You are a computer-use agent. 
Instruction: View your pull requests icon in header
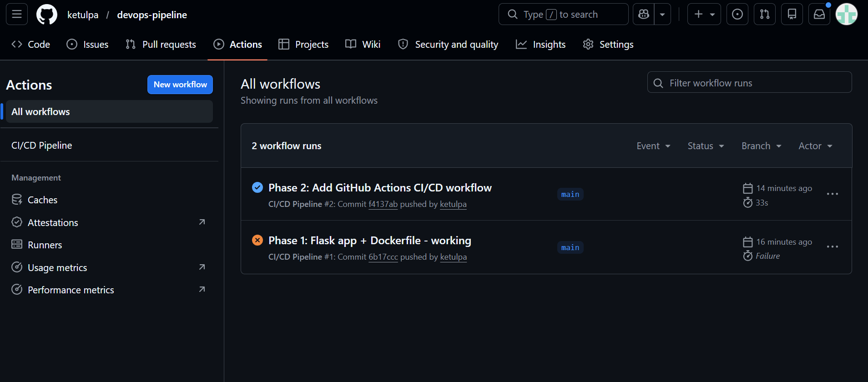(x=765, y=14)
